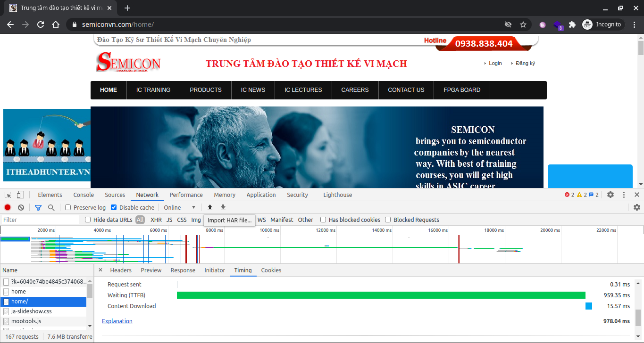Filter requests by XHR type
644x343 pixels.
point(156,220)
